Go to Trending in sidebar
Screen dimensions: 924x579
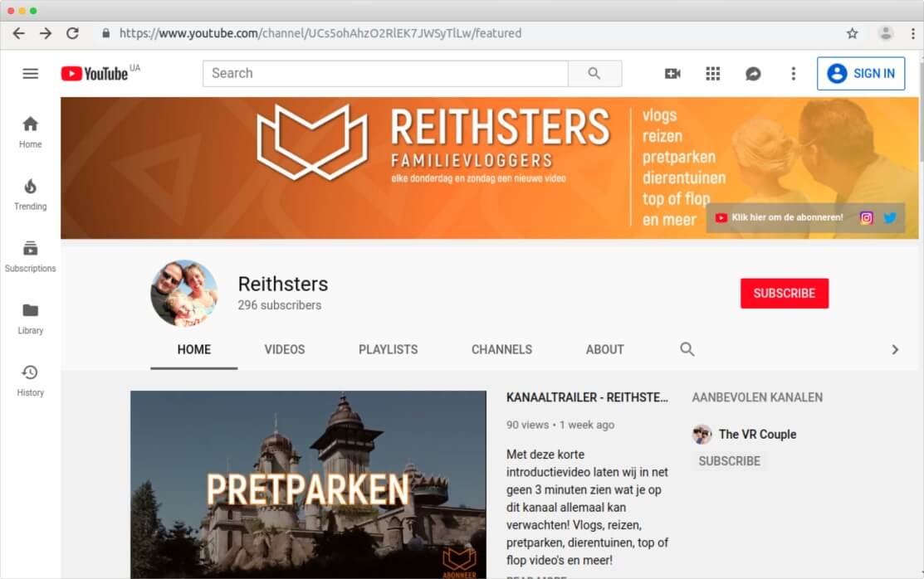[30, 194]
